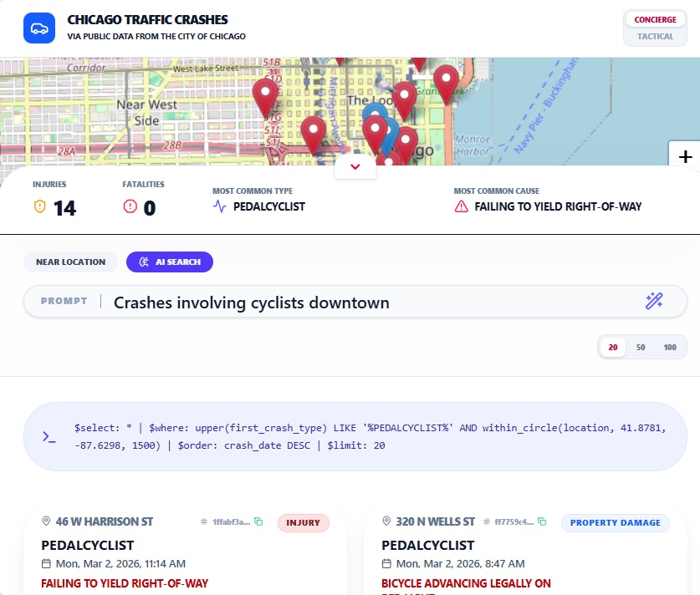The image size is (700, 595).
Task: Copy the 46 W Harrison St crash ID
Action: coord(259,522)
